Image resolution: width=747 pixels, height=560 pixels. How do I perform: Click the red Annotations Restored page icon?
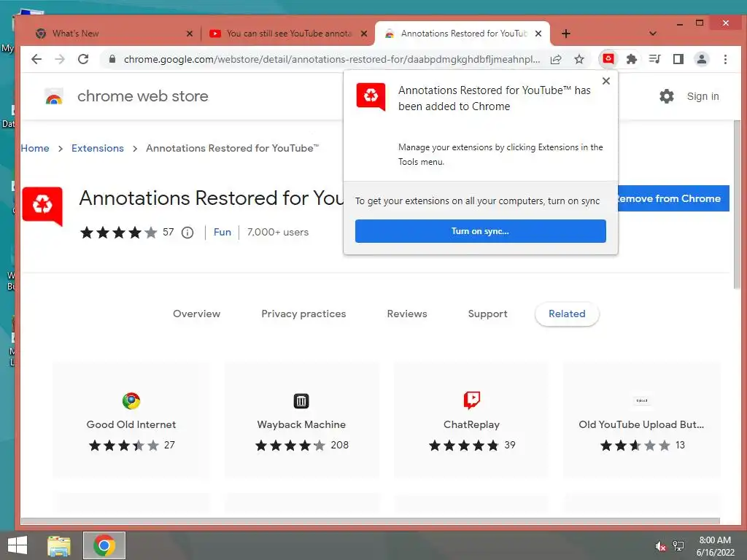click(x=42, y=206)
